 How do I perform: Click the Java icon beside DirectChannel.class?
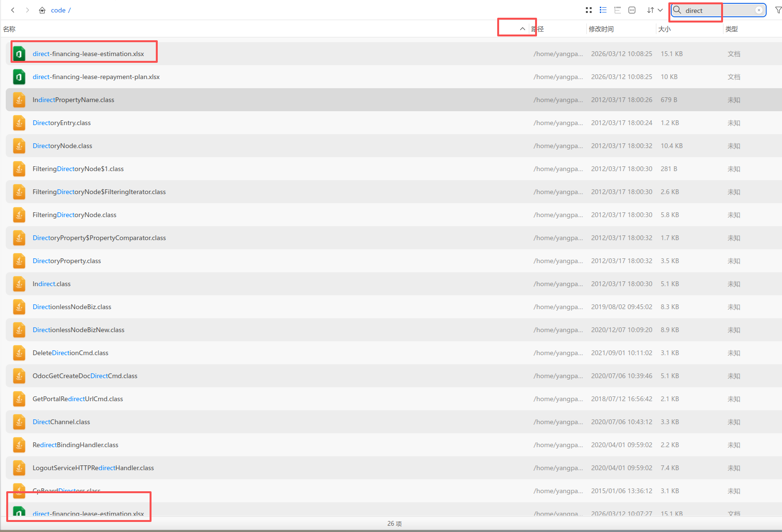[x=19, y=422]
